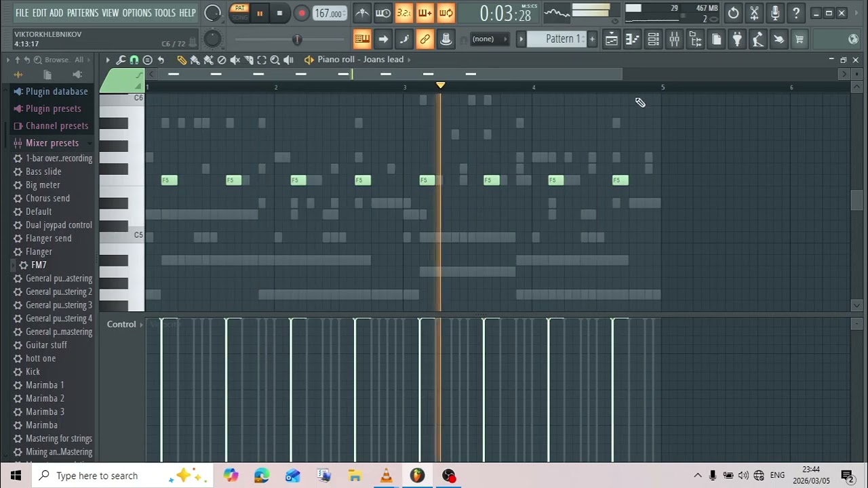Click the microphone one-click recording icon
The width and height of the screenshot is (868, 488).
(x=775, y=13)
